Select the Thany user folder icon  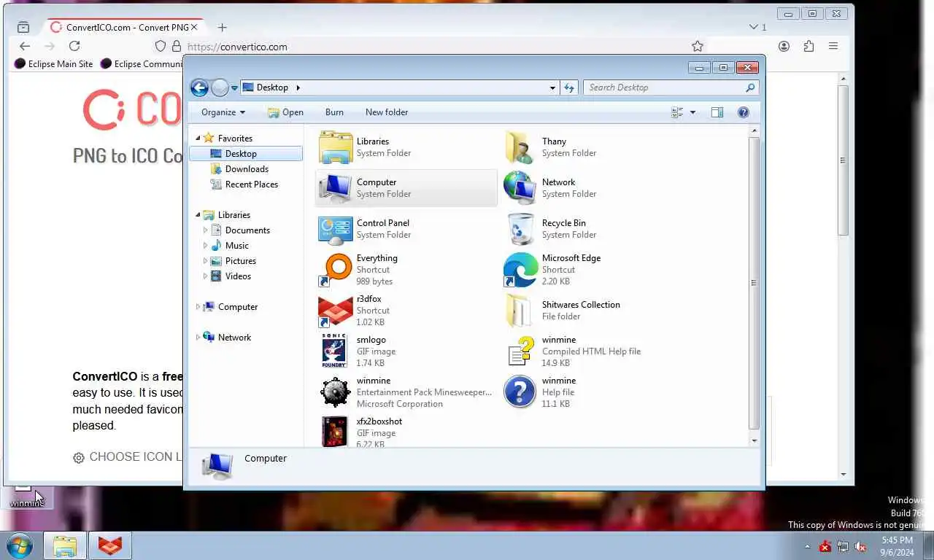[520, 147]
